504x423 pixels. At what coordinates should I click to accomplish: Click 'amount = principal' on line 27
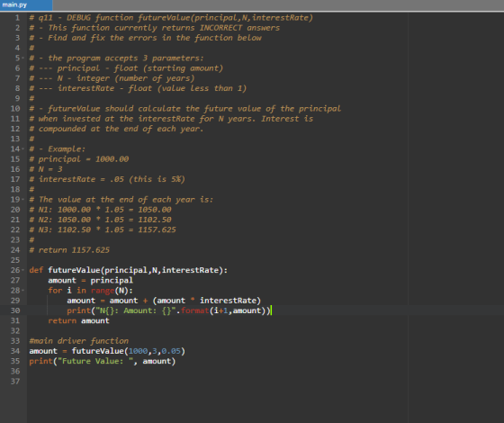tap(90, 280)
